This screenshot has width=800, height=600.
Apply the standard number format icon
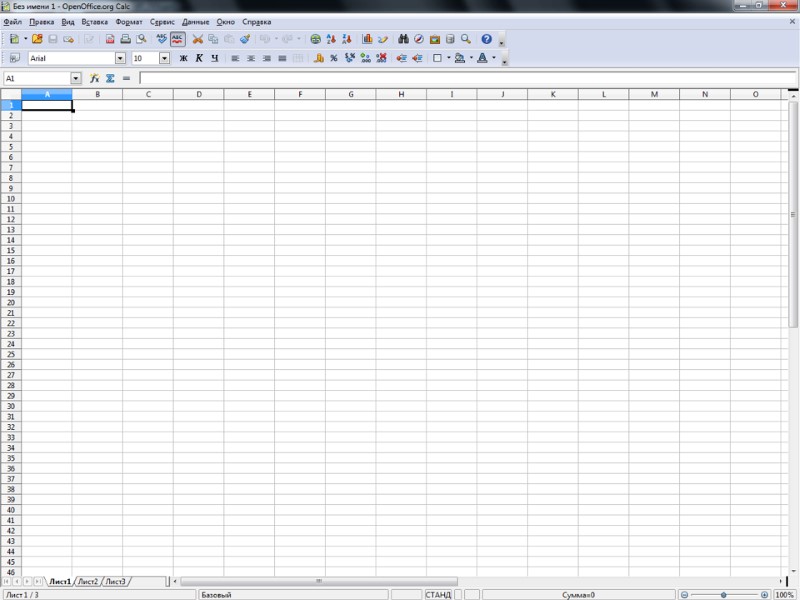[x=349, y=58]
